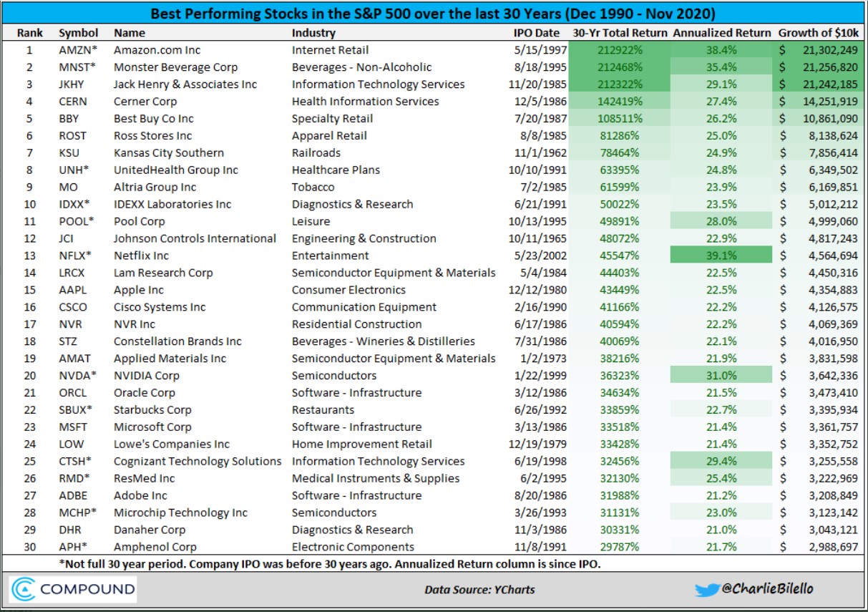This screenshot has height=612, width=868.
Task: Click the Symbol column header
Action: (x=79, y=32)
